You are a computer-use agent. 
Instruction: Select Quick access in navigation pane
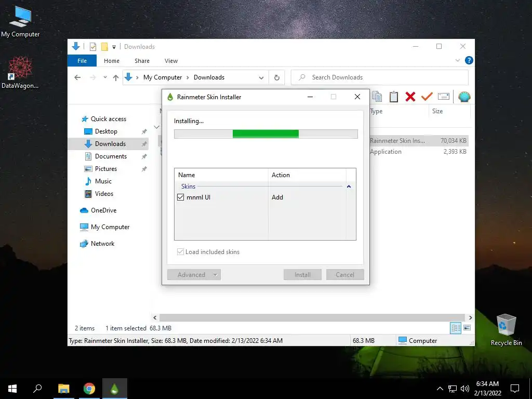click(x=109, y=119)
